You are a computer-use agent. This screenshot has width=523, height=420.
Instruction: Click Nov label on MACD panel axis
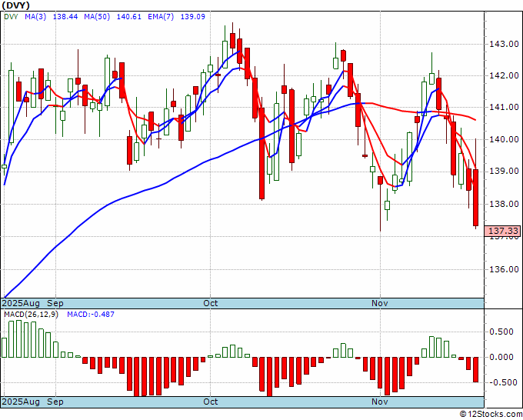(x=380, y=402)
